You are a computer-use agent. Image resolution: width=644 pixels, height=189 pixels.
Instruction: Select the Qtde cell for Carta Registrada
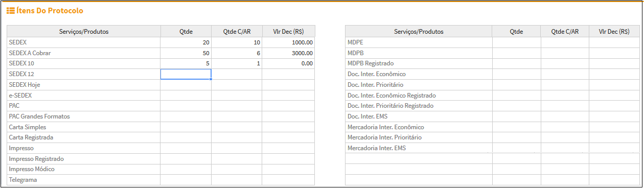pyautogui.click(x=186, y=137)
